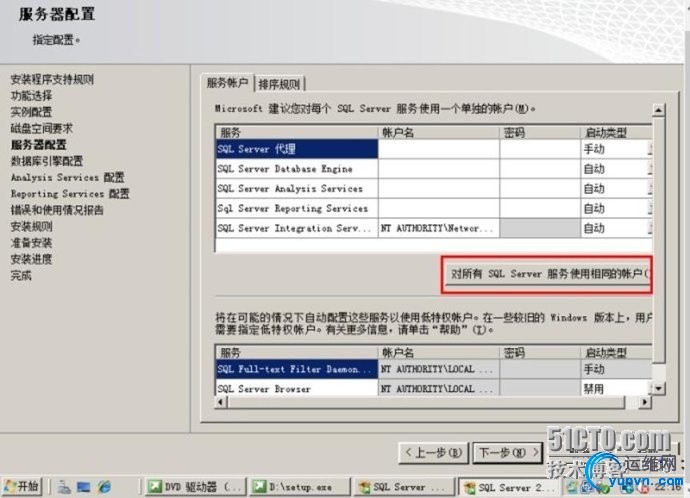Open the Start menu button
Image resolution: width=690 pixels, height=498 pixels.
(x=22, y=487)
